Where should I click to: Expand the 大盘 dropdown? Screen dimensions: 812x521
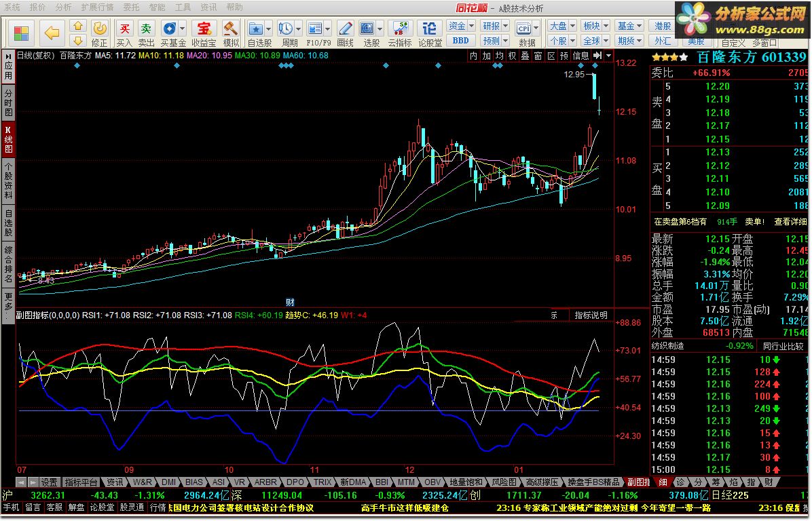click(x=572, y=25)
